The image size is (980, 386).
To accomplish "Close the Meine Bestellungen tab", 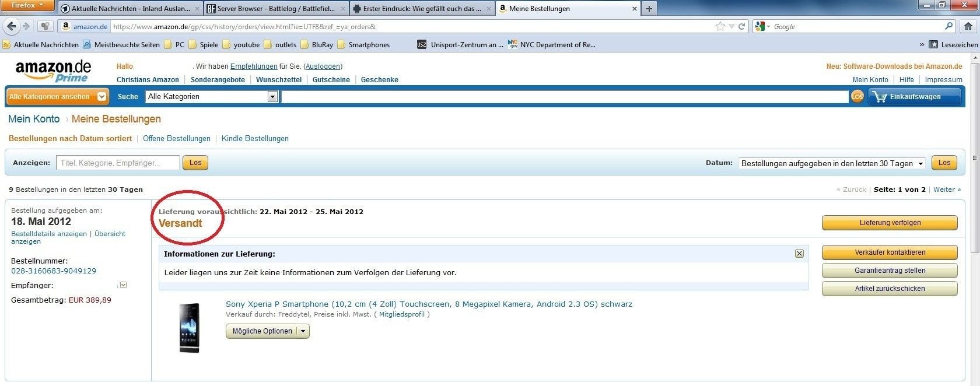I will pyautogui.click(x=635, y=9).
